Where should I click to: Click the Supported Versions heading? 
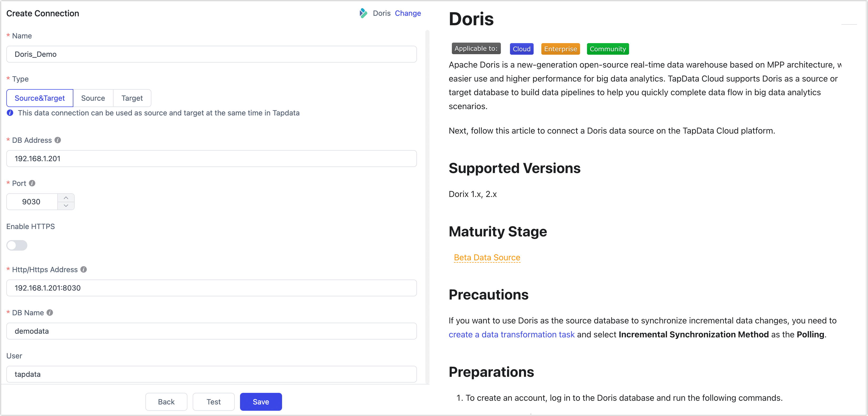(x=514, y=168)
